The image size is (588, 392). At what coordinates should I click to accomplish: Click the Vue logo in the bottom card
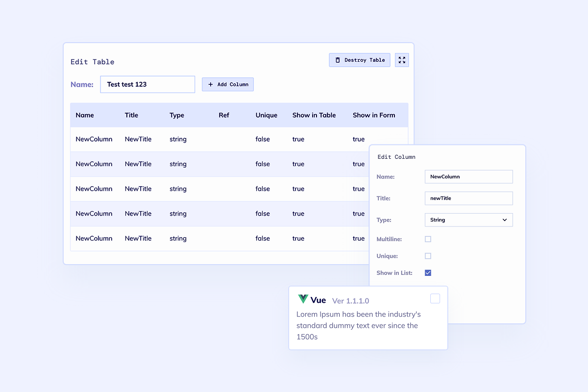click(303, 299)
